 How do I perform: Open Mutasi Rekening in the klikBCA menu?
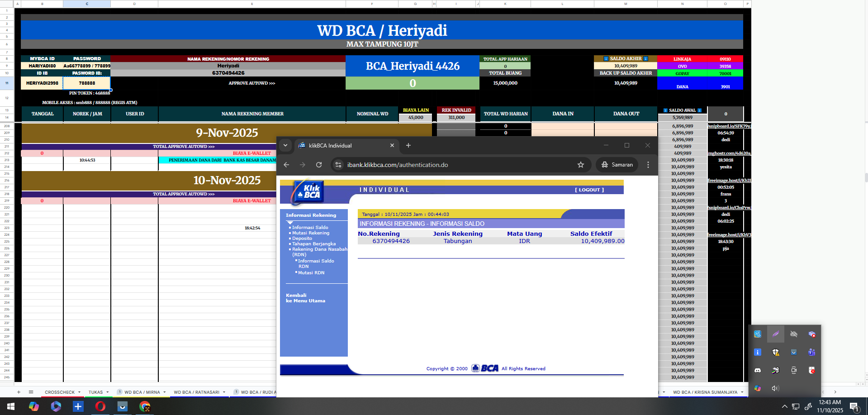click(x=310, y=233)
